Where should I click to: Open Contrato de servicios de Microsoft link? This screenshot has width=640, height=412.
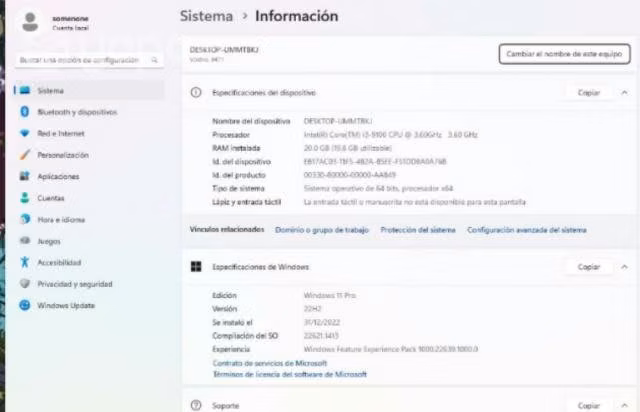coord(269,363)
